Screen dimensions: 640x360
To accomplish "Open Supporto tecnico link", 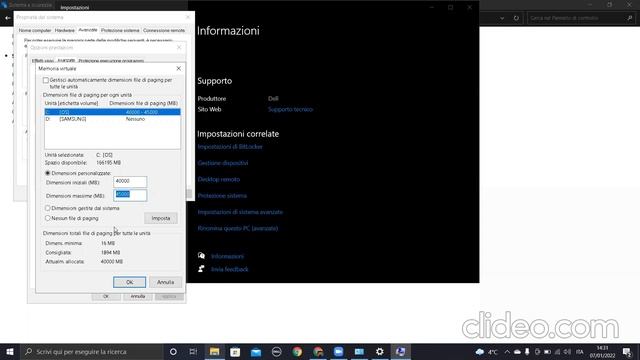I will [x=291, y=109].
